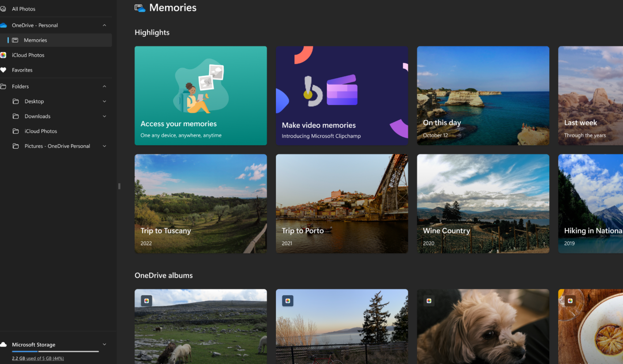Click the sidebar resize handle

click(119, 186)
